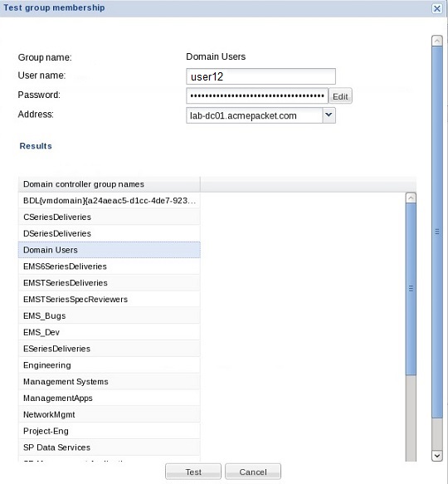Image resolution: width=448 pixels, height=484 pixels.
Task: Click into the Password field
Action: pos(257,95)
